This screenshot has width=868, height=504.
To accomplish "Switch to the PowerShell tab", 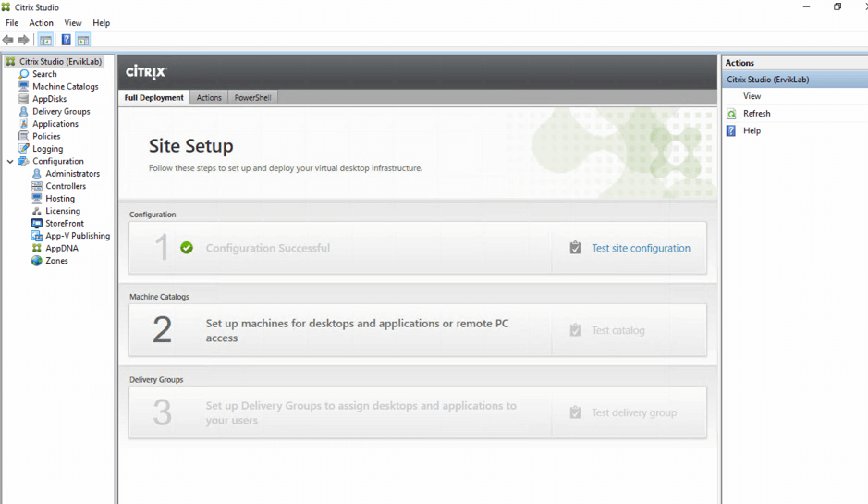I will (x=252, y=97).
